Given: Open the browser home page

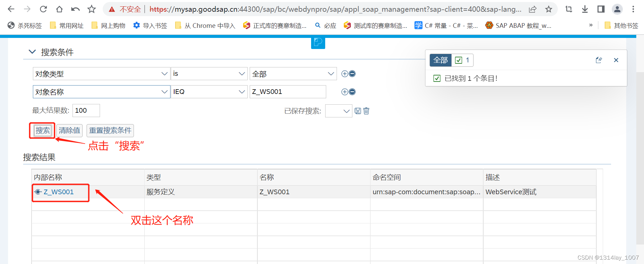Looking at the screenshot, I should click(x=59, y=9).
